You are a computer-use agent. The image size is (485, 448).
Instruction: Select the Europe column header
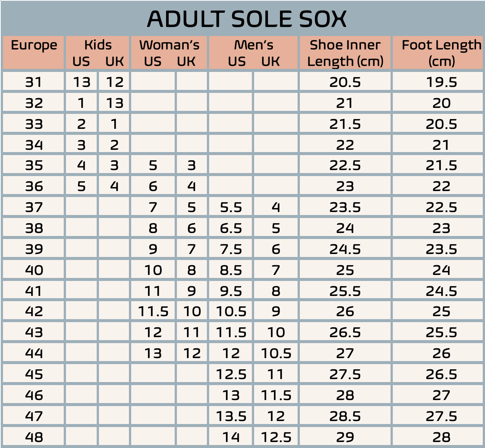coord(34,45)
